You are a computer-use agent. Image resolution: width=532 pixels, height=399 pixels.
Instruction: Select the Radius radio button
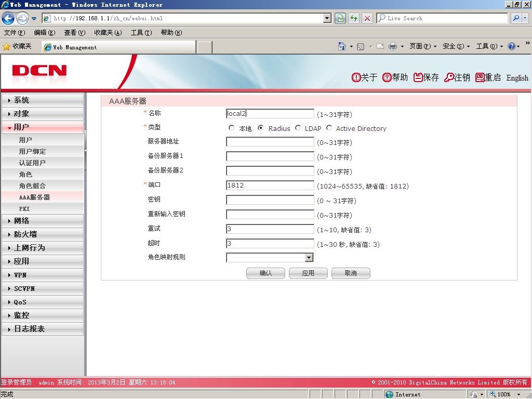tap(261, 128)
